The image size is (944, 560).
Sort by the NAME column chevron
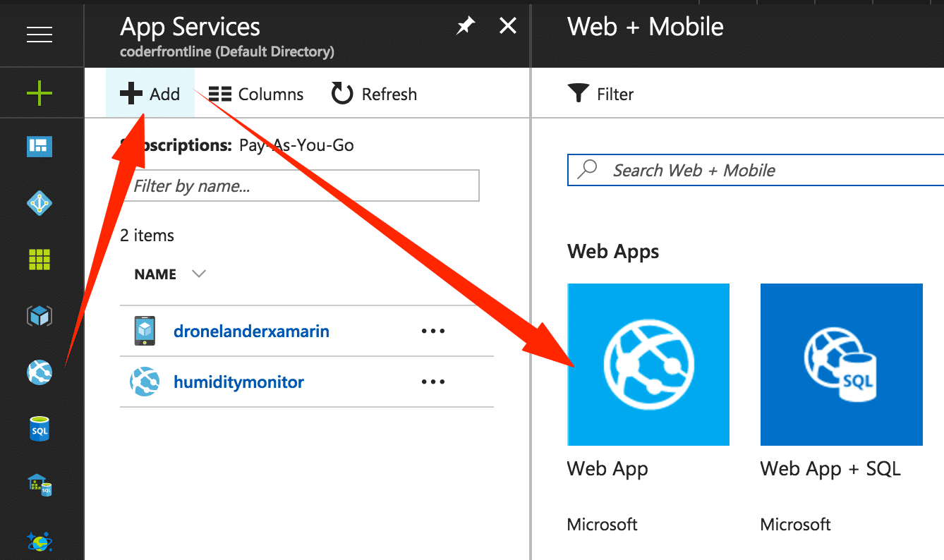tap(199, 274)
